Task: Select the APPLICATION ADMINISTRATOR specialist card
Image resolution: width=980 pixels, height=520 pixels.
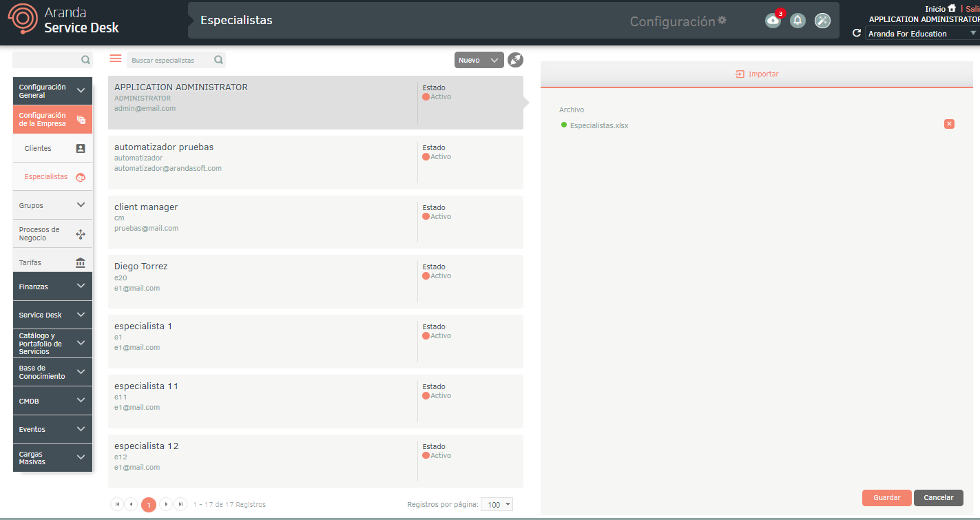Action: 315,103
